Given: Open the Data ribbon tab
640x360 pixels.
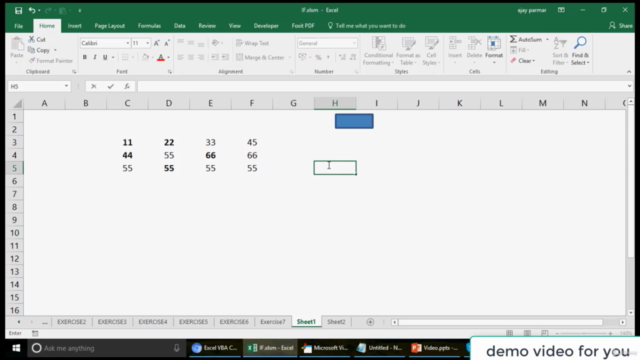Looking at the screenshot, I should pyautogui.click(x=180, y=26).
